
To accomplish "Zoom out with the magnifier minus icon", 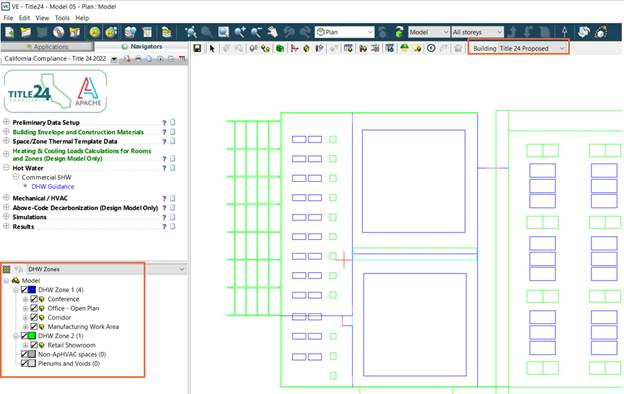I will pyautogui.click(x=256, y=32).
